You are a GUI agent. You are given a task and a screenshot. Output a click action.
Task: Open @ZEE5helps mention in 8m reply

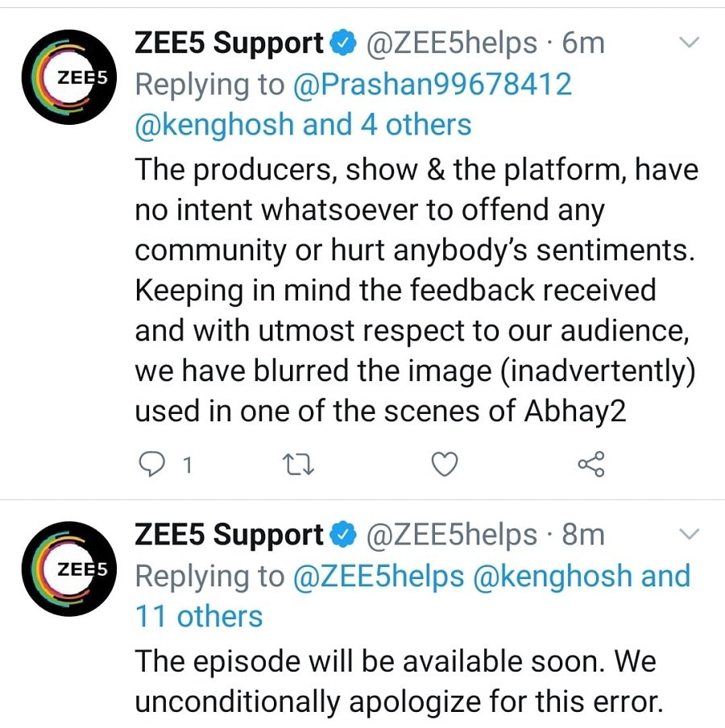click(378, 576)
